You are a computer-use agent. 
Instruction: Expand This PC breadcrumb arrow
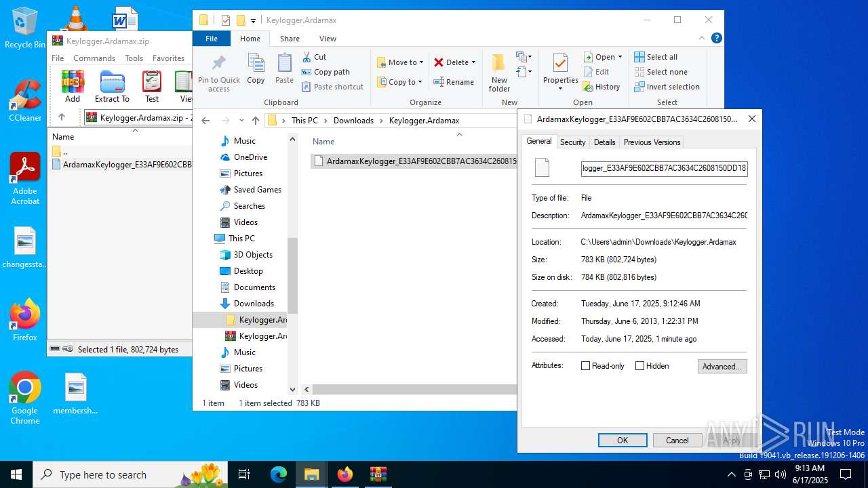pos(325,121)
